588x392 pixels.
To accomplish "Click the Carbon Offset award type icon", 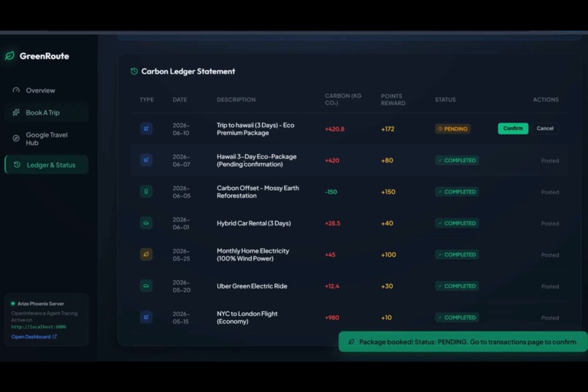I will 146,192.
